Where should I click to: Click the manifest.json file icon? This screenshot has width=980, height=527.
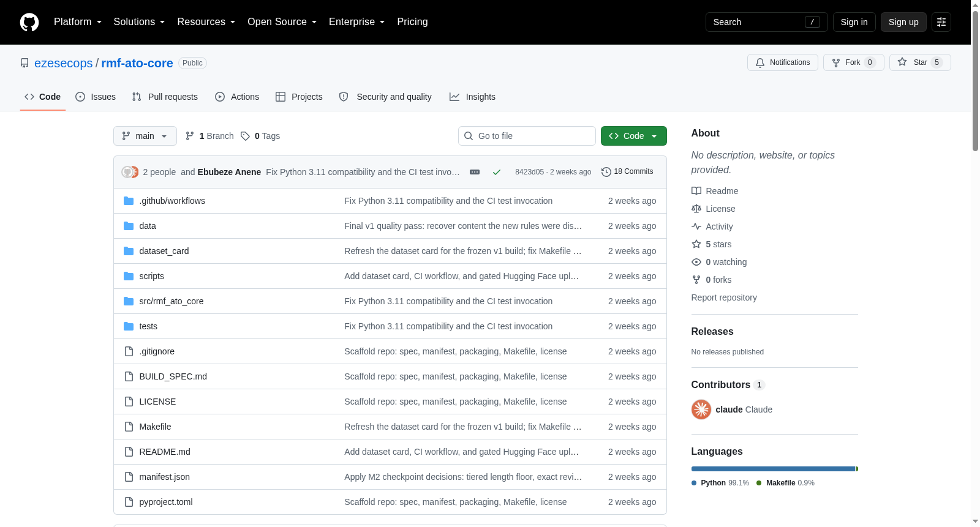click(129, 477)
